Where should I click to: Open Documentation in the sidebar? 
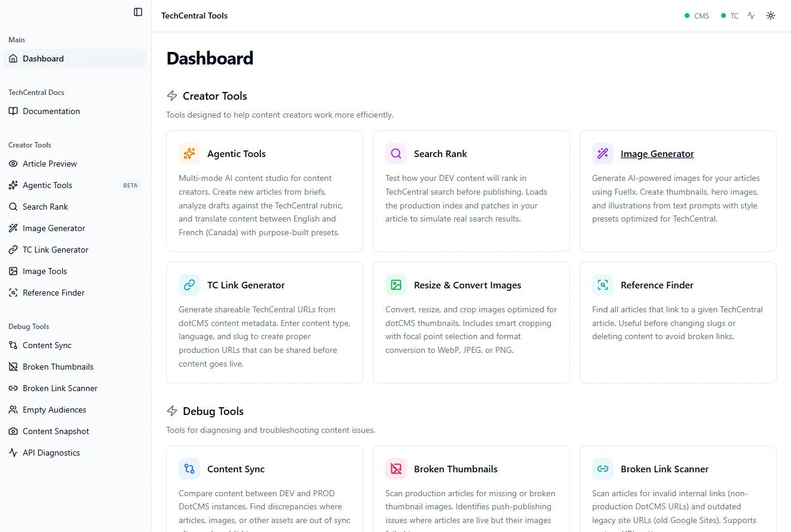tap(75, 111)
